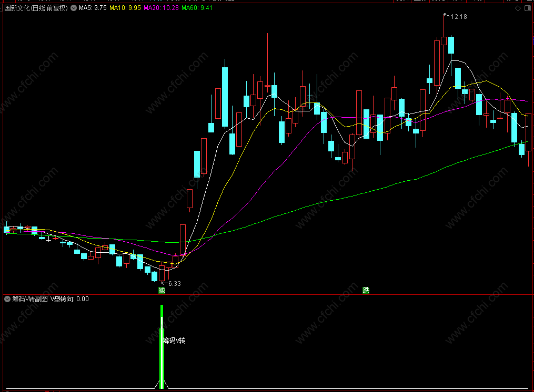Screen dimensions: 534x392
Task: Select the MA10: 9.95 label
Action: [x=125, y=8]
